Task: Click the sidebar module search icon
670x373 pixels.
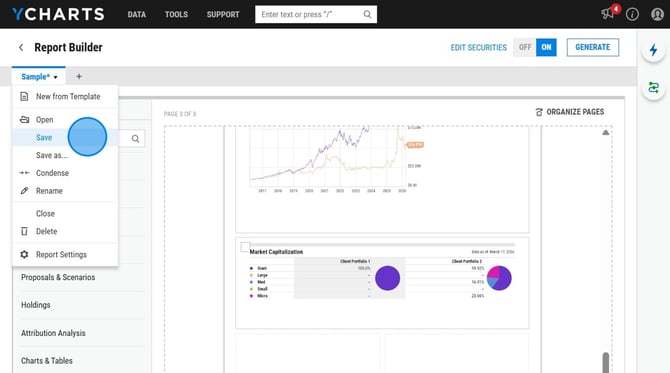Action: (x=135, y=139)
